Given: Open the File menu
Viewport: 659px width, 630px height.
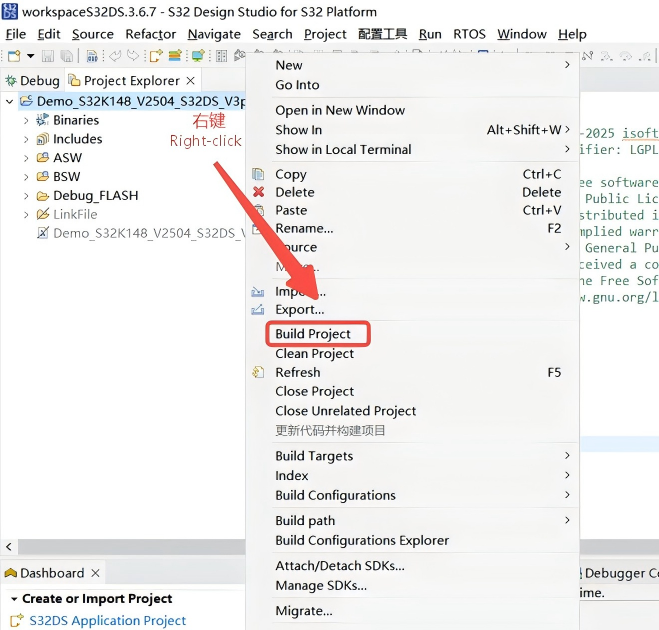Looking at the screenshot, I should pyautogui.click(x=16, y=34).
